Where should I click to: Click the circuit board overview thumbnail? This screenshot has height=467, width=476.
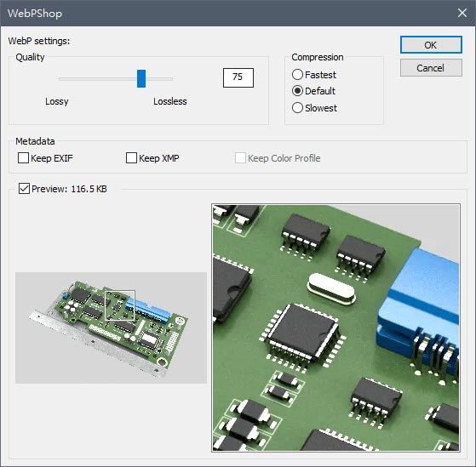click(x=111, y=327)
